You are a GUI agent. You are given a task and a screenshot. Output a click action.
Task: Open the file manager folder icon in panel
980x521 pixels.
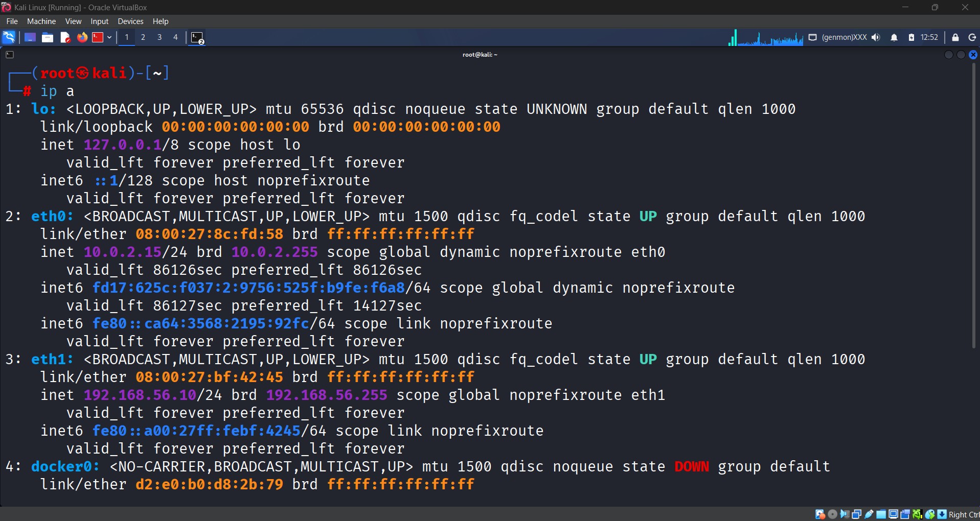[x=48, y=37]
